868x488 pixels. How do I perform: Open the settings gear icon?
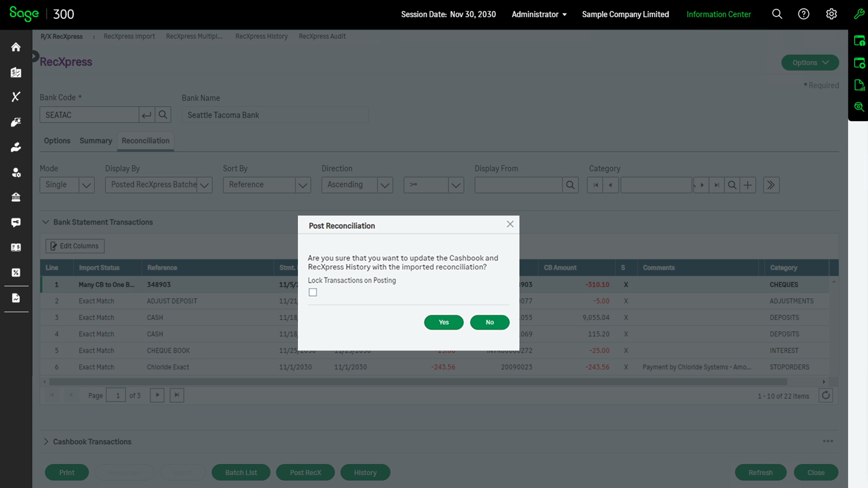pyautogui.click(x=831, y=14)
